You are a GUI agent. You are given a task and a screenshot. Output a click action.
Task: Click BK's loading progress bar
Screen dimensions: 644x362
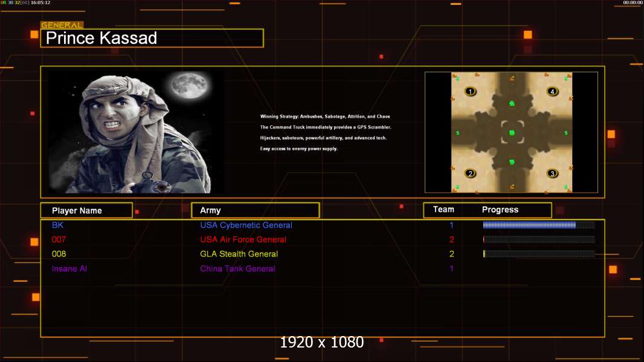pos(539,224)
